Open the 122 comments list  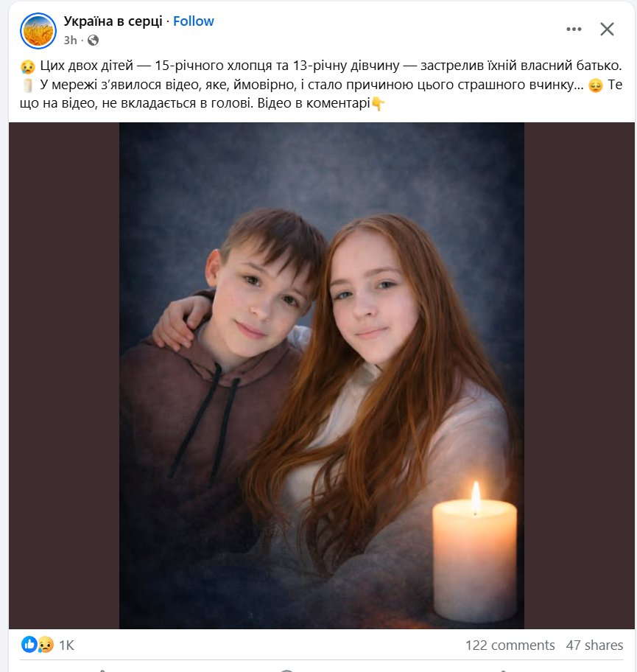click(510, 645)
